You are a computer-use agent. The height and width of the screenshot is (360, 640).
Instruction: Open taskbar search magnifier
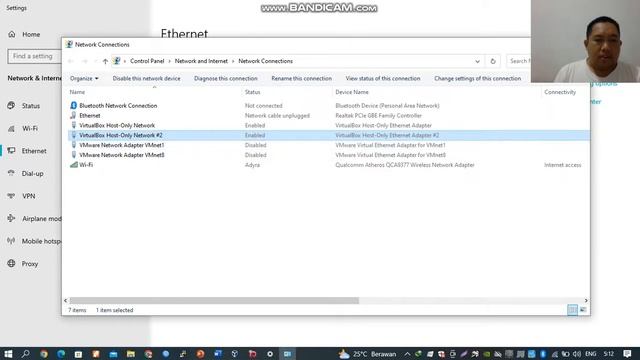coord(25,354)
